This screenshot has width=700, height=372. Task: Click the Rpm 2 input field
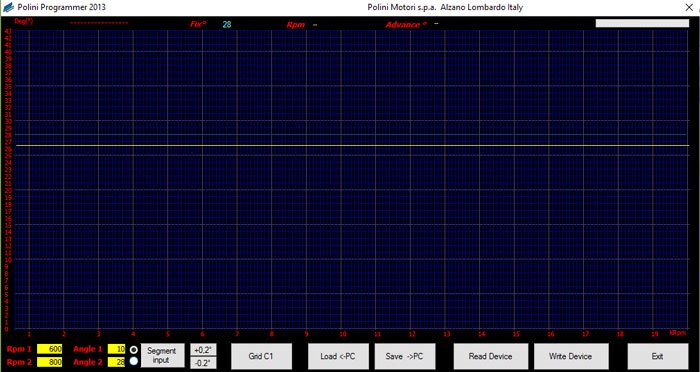click(50, 362)
